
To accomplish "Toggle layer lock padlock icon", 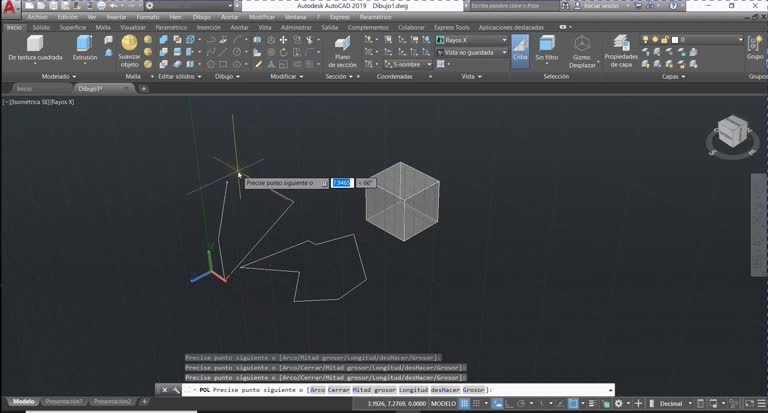I will (x=665, y=40).
